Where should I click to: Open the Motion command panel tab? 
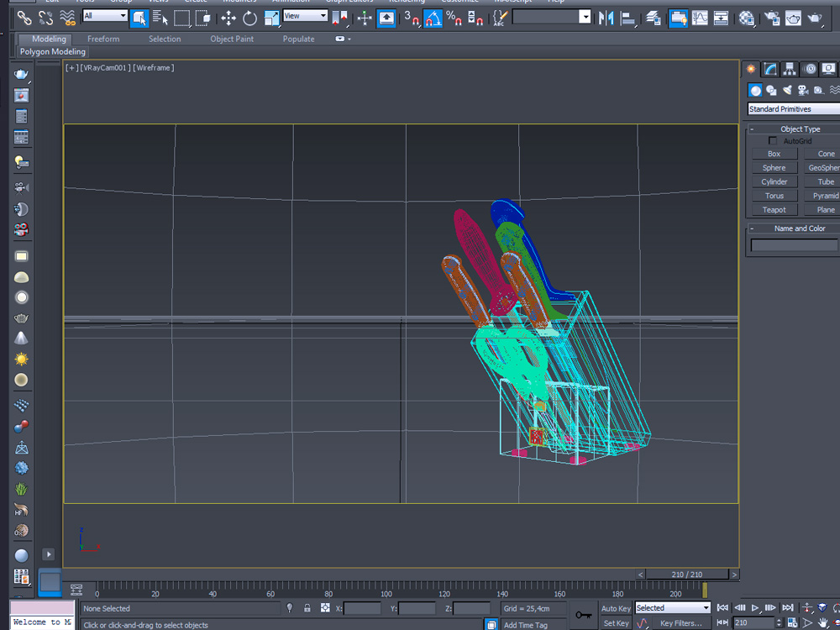810,69
